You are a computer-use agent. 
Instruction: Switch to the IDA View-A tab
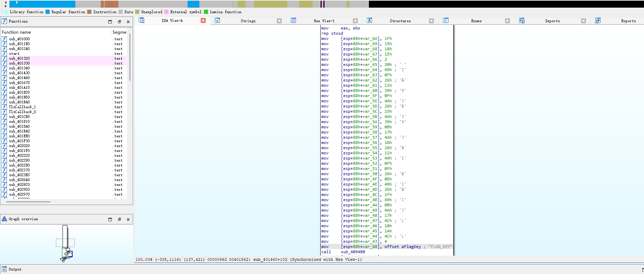point(172,21)
